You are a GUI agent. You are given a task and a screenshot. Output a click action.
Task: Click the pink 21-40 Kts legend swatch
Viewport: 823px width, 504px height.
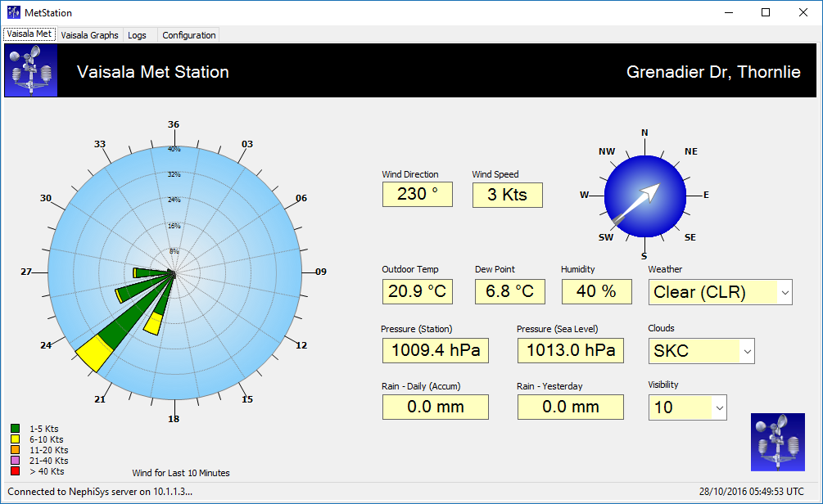pyautogui.click(x=16, y=460)
